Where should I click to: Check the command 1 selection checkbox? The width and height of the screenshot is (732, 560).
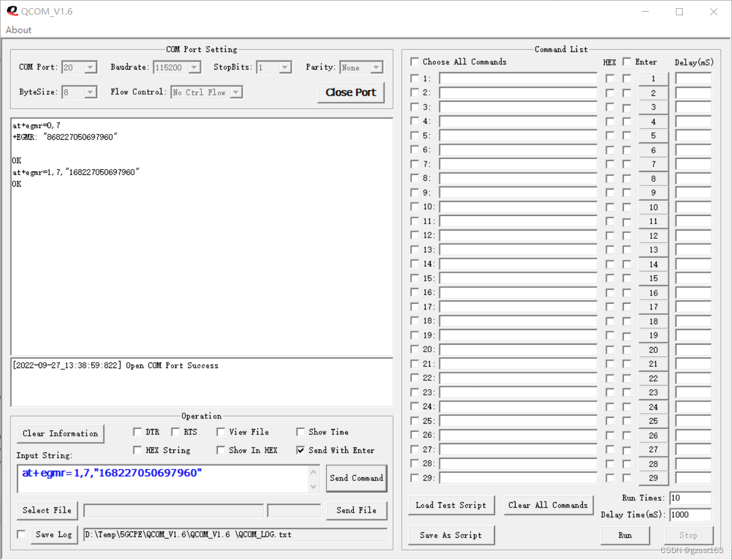415,78
